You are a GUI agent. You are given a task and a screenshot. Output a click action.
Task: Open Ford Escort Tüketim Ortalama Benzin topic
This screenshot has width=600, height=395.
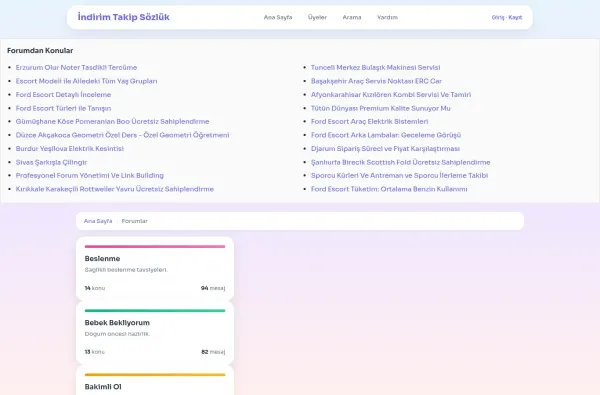(389, 189)
